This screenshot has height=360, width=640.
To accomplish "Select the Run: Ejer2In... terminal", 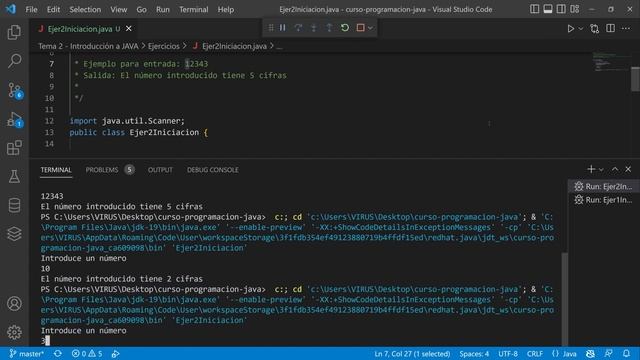I will tap(603, 187).
